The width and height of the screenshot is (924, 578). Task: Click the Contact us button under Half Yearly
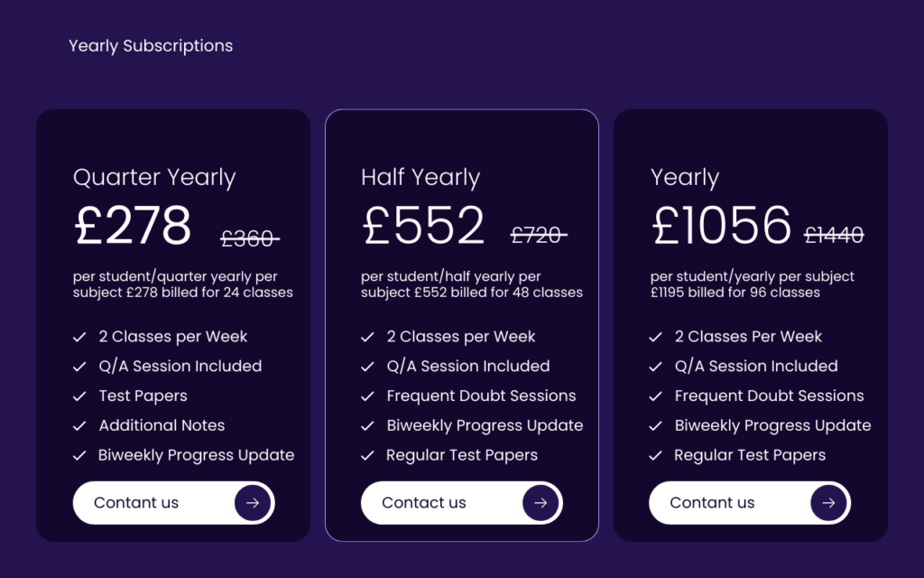pos(462,503)
